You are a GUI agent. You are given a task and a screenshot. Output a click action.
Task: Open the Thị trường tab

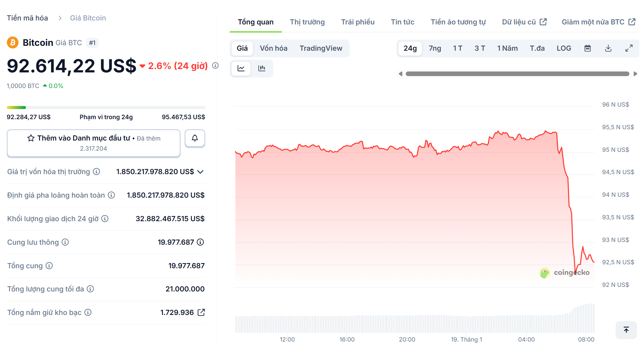pos(307,22)
